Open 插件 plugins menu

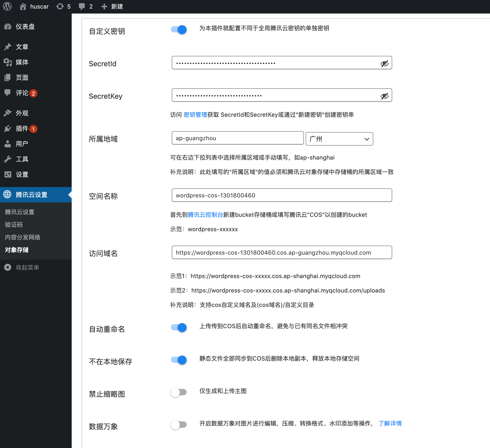pos(36,128)
